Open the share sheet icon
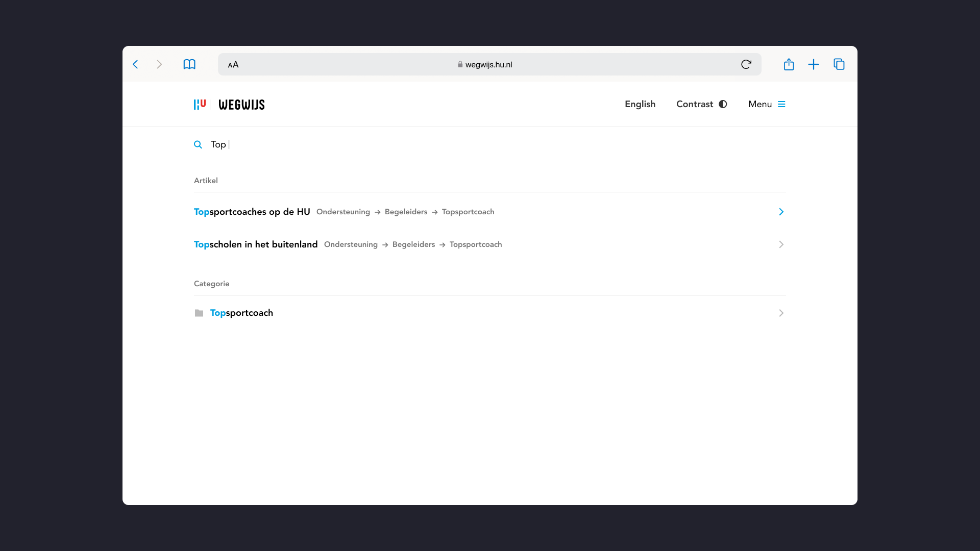The width and height of the screenshot is (980, 551). [789, 64]
